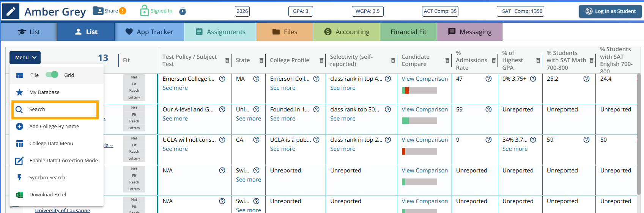Viewport: 644px width, 213px height.
Task: Remove College Profile column with trash icon
Action: coord(321,60)
